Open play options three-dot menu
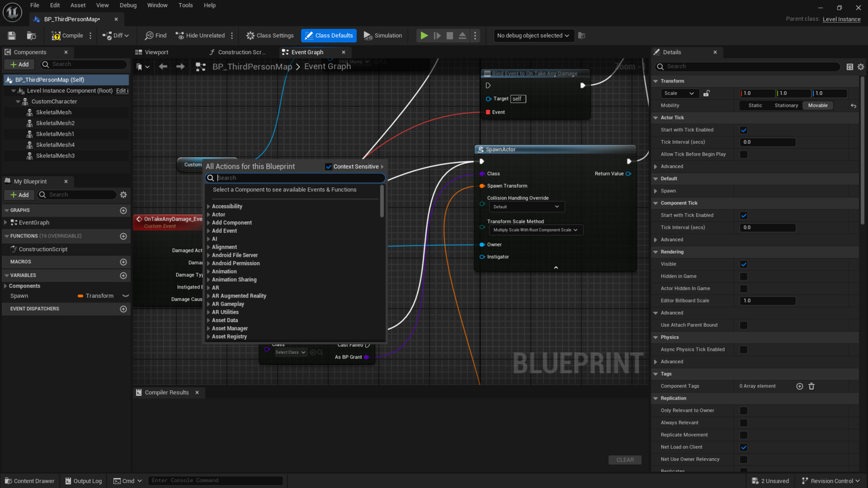Image resolution: width=868 pixels, height=488 pixels. 475,36
